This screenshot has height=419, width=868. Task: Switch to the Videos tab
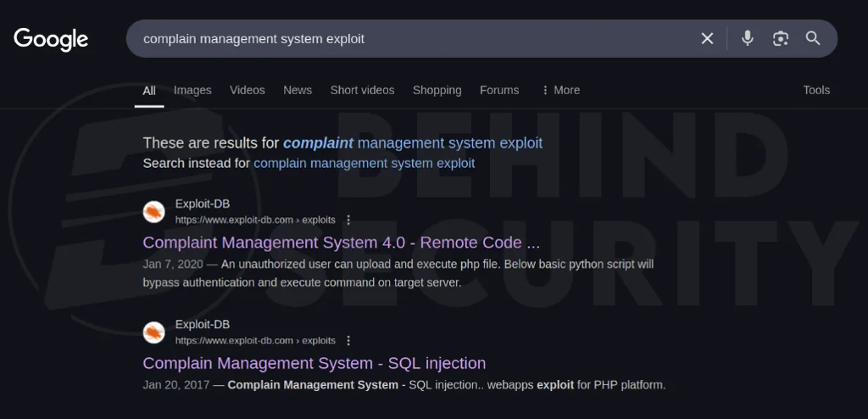[248, 91]
